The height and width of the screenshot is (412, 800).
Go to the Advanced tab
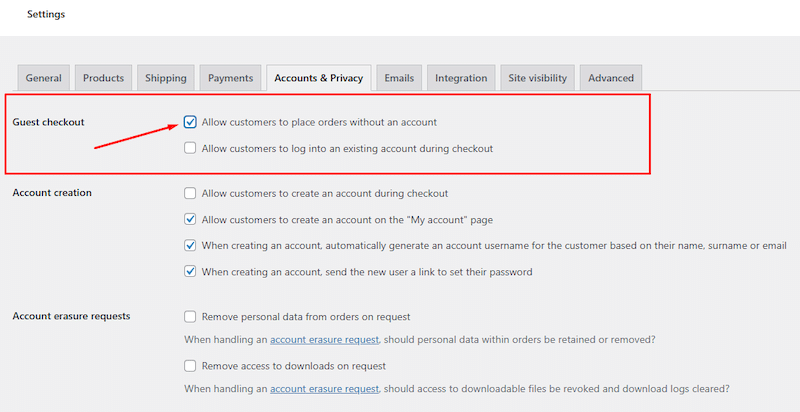click(x=610, y=78)
